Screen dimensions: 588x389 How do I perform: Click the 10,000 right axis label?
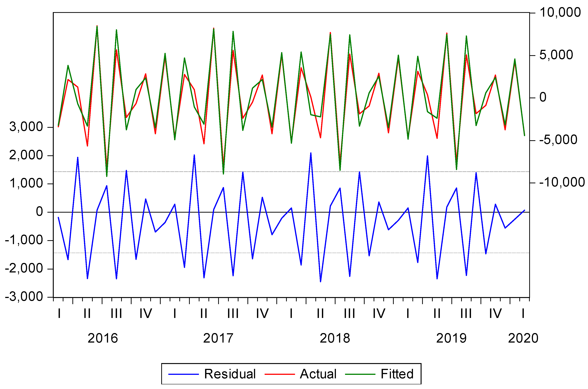click(560, 12)
